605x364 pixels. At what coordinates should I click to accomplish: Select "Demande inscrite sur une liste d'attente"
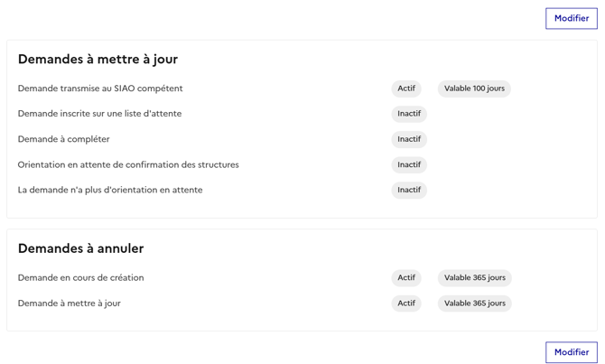pyautogui.click(x=99, y=114)
